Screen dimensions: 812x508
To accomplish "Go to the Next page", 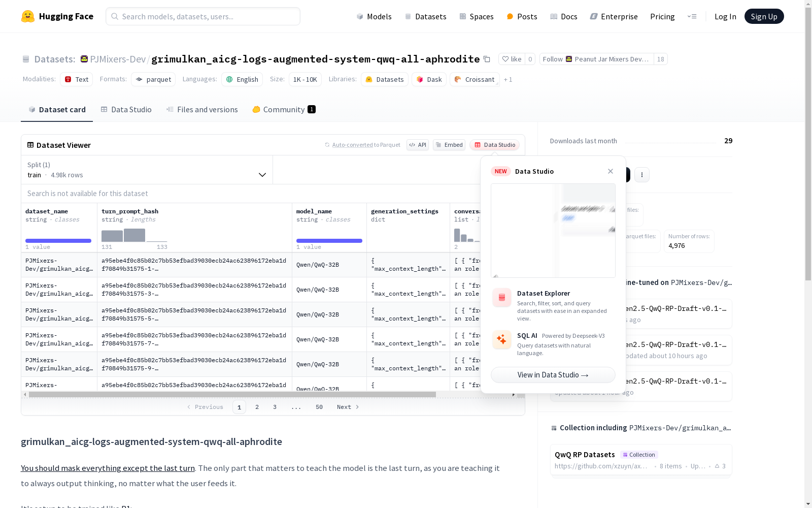I will tap(348, 407).
